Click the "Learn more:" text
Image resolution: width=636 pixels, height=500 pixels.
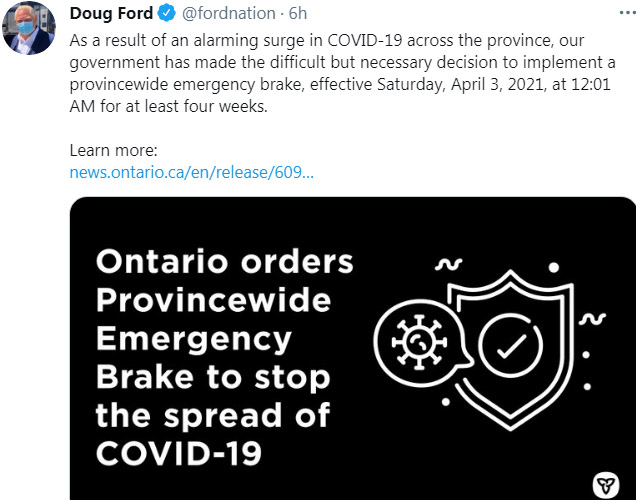click(x=114, y=151)
